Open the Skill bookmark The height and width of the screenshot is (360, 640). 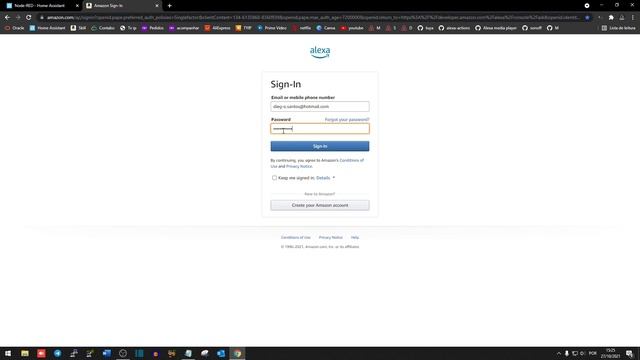pyautogui.click(x=78, y=28)
